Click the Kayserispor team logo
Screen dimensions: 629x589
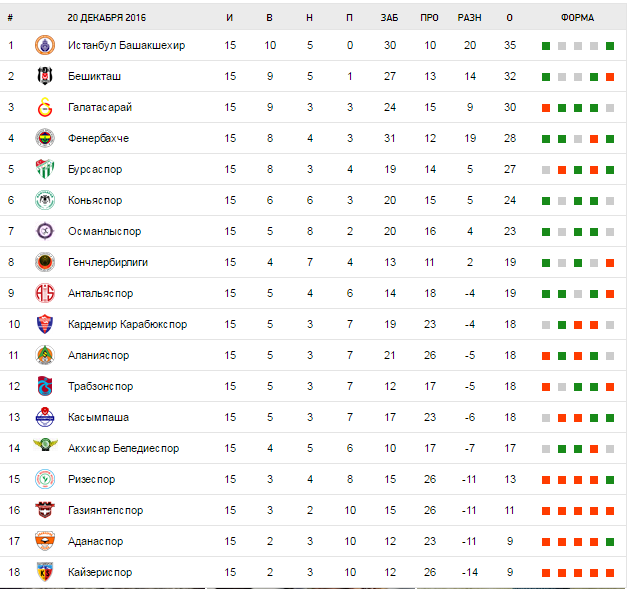(44, 572)
